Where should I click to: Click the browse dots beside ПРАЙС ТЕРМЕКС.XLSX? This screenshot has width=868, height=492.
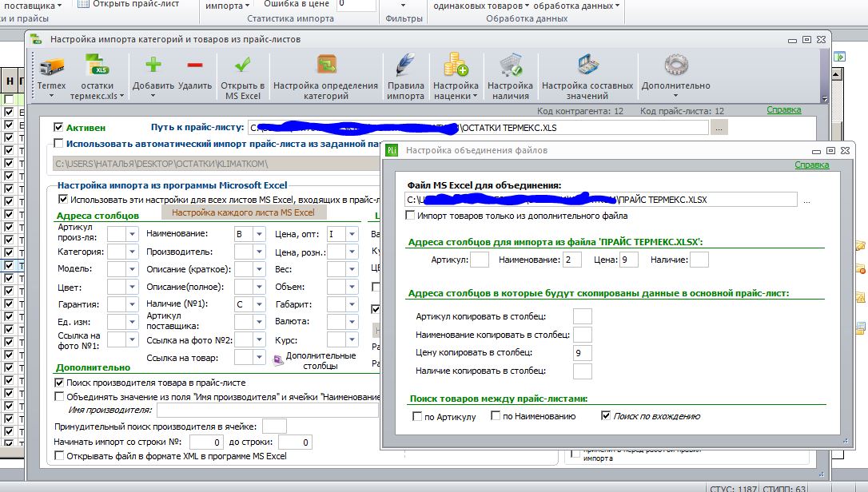pyautogui.click(x=806, y=200)
